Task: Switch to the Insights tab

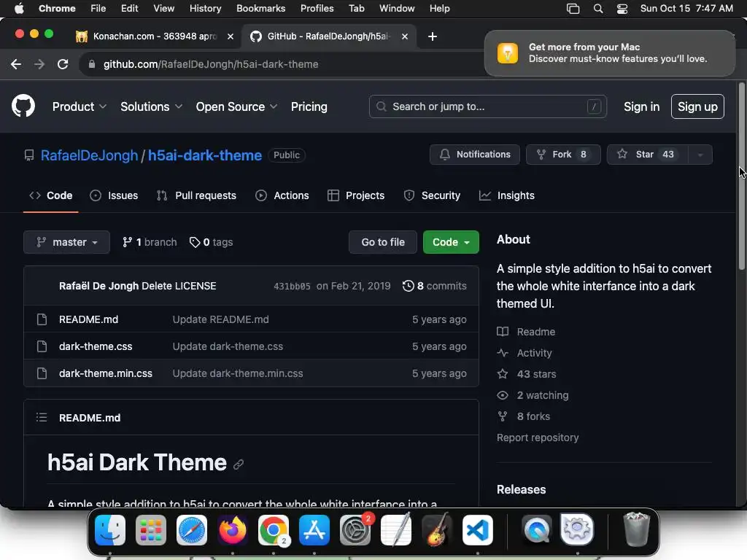Action: pyautogui.click(x=507, y=195)
